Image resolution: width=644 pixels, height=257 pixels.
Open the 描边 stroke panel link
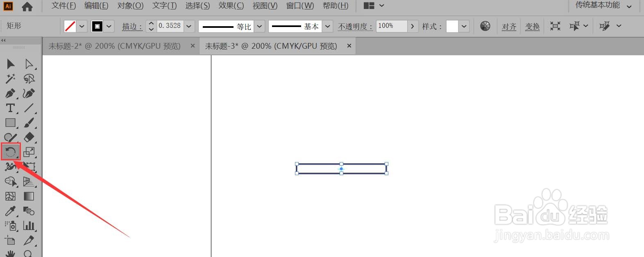pyautogui.click(x=132, y=26)
